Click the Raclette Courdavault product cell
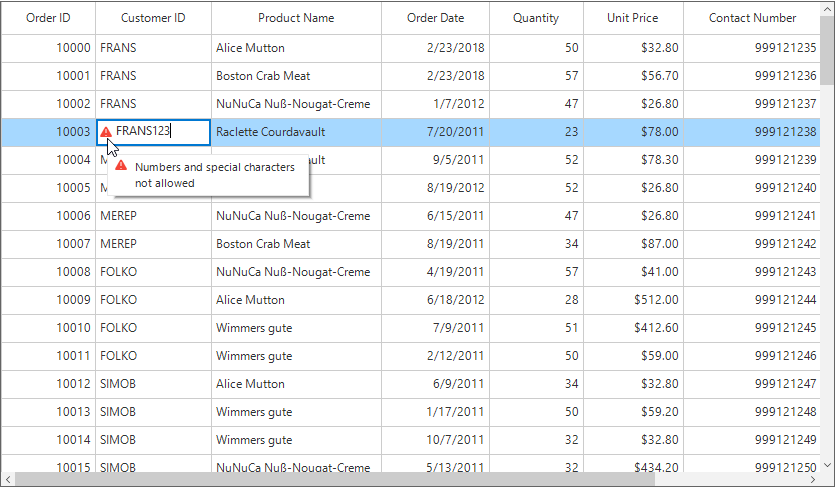837x496 pixels. click(296, 132)
